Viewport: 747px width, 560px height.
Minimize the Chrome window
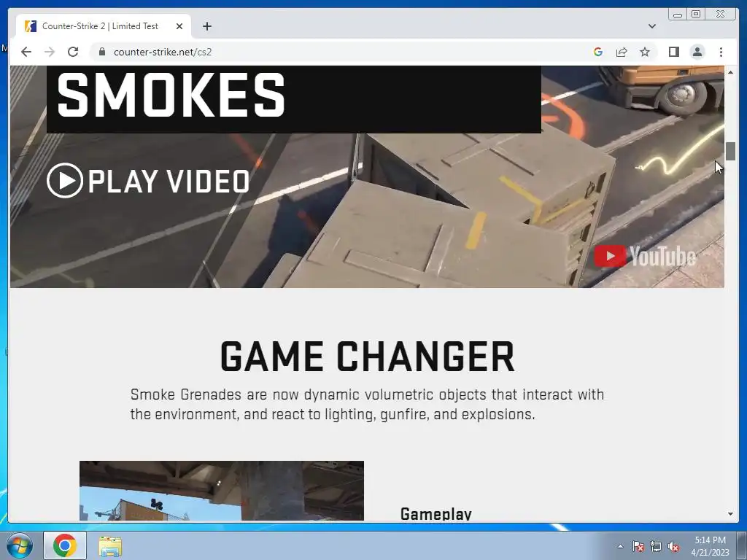(x=678, y=15)
